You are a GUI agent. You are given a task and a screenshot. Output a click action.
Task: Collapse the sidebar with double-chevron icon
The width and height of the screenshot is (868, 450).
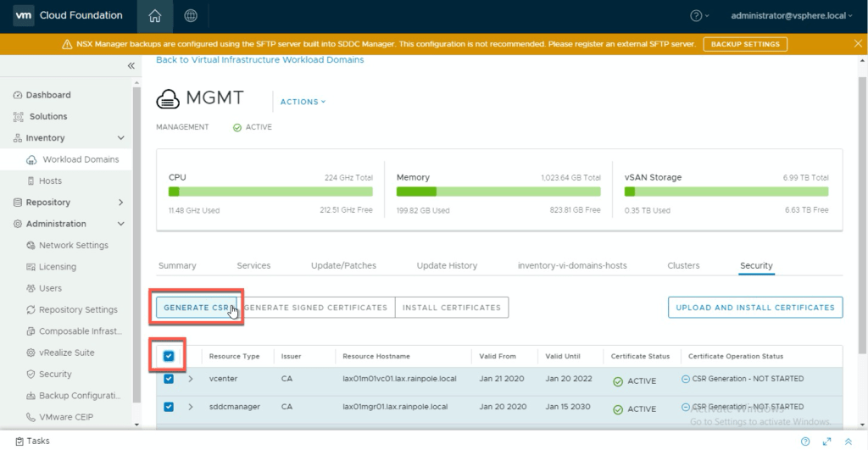(x=131, y=66)
